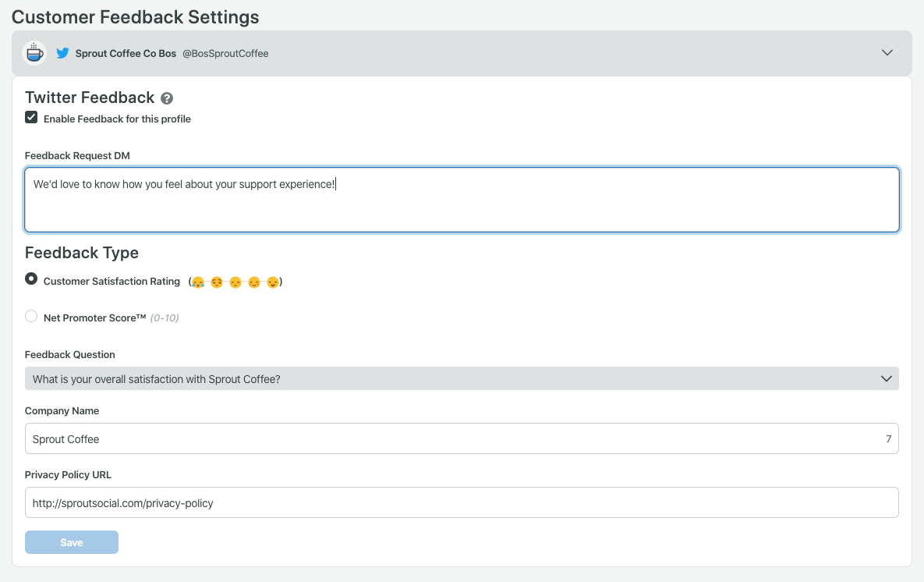Focus the Feedback Request DM text area
This screenshot has width=924, height=582.
[462, 200]
